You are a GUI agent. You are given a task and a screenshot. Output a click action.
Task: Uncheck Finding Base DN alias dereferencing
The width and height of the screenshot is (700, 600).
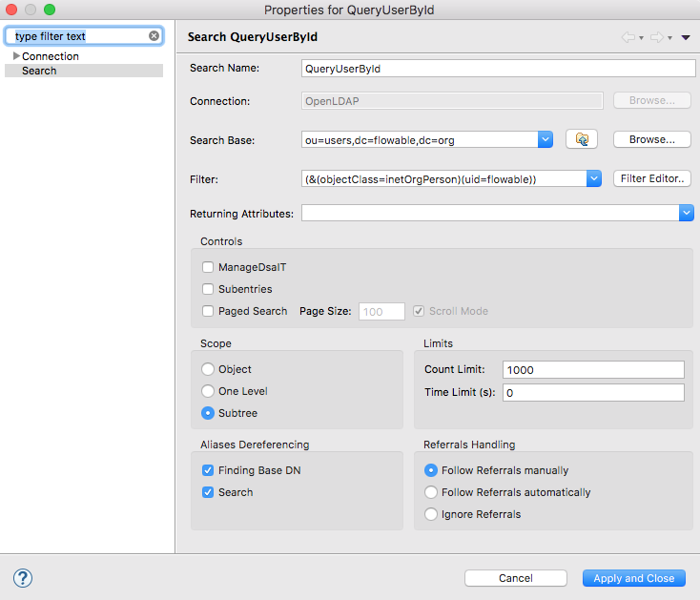(x=208, y=470)
